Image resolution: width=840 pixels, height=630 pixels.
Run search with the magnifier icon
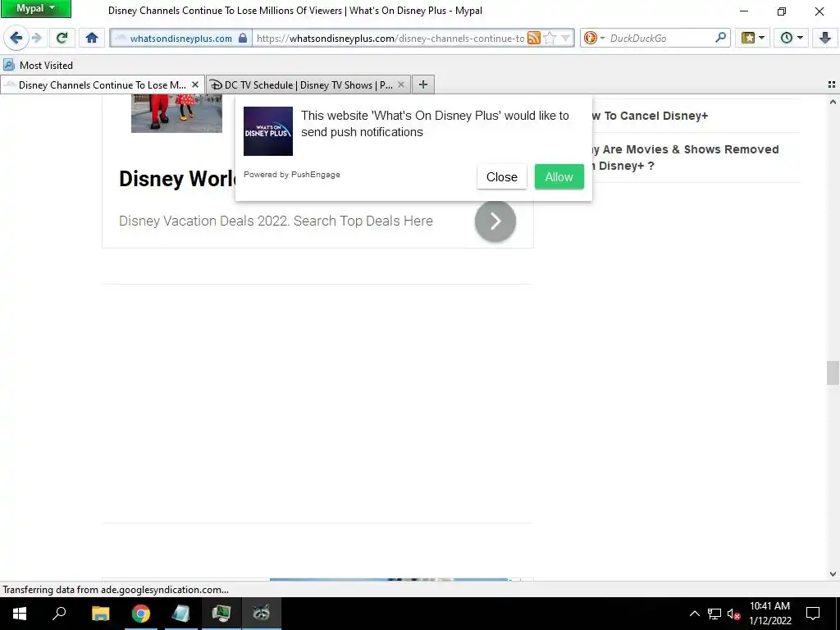coord(721,38)
